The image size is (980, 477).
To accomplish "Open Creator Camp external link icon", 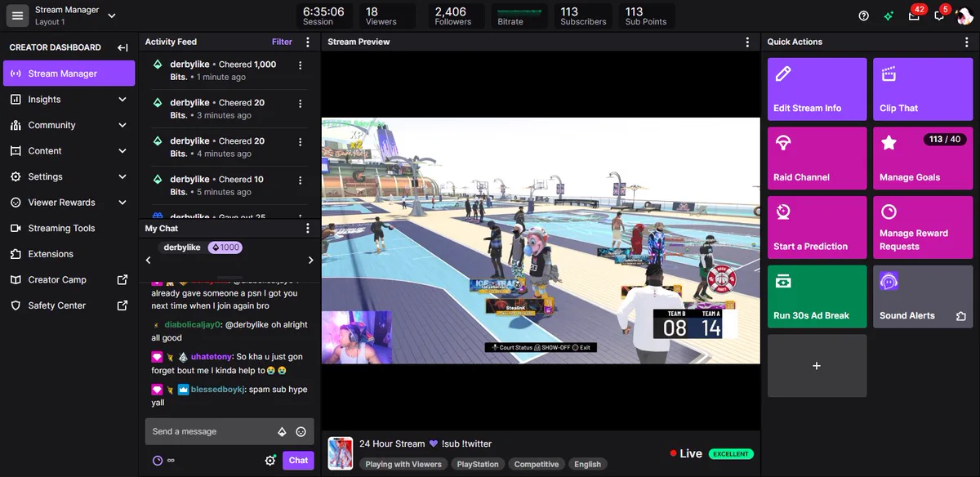I will 122,279.
